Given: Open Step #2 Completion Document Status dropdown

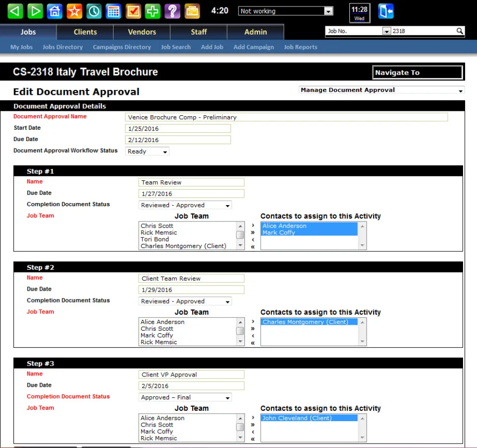Looking at the screenshot, I should [185, 301].
